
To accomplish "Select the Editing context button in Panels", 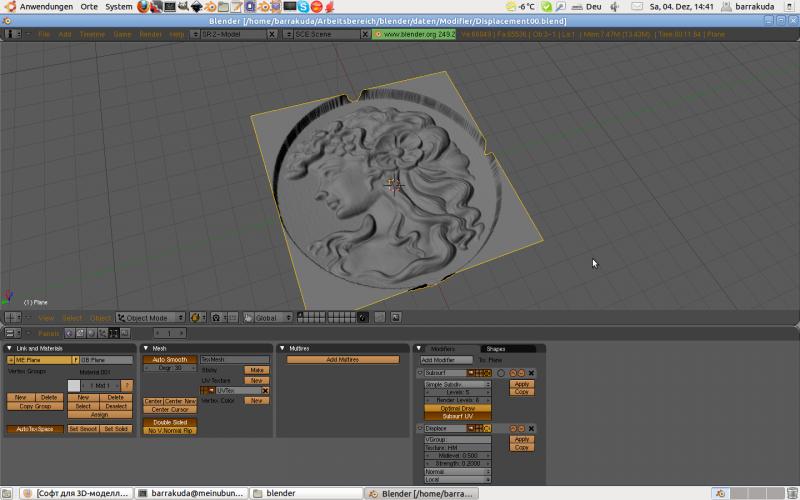I will click(113, 333).
